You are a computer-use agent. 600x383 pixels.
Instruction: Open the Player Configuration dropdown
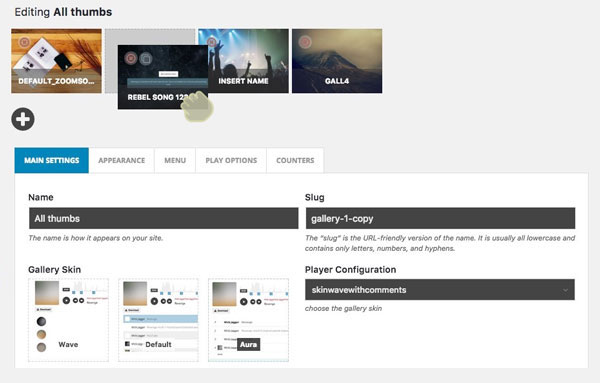coord(440,290)
